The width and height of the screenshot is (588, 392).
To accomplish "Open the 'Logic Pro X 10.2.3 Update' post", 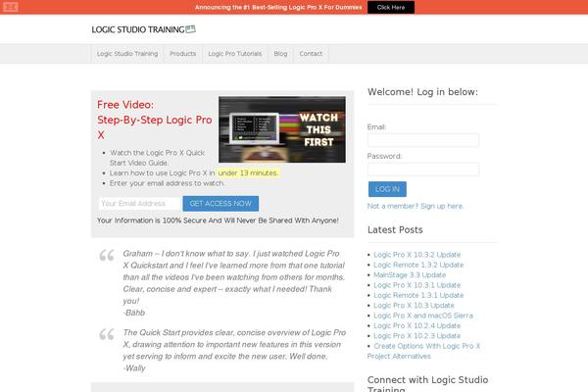I will pyautogui.click(x=417, y=336).
